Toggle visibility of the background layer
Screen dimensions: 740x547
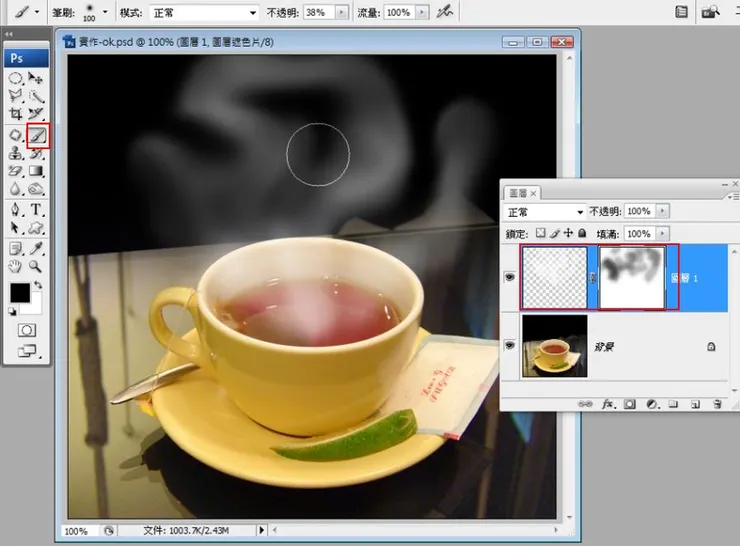pos(511,345)
